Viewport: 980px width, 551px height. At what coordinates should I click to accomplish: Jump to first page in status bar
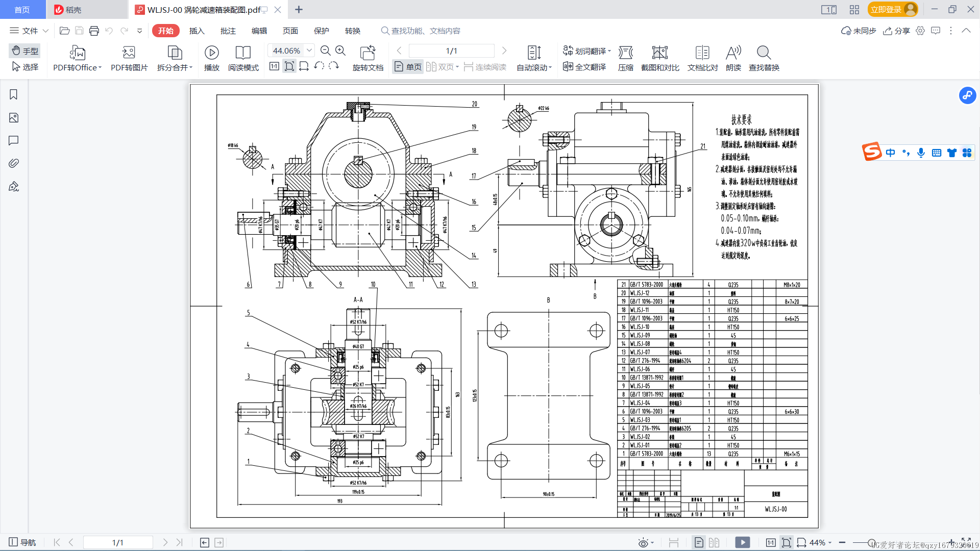tap(57, 542)
